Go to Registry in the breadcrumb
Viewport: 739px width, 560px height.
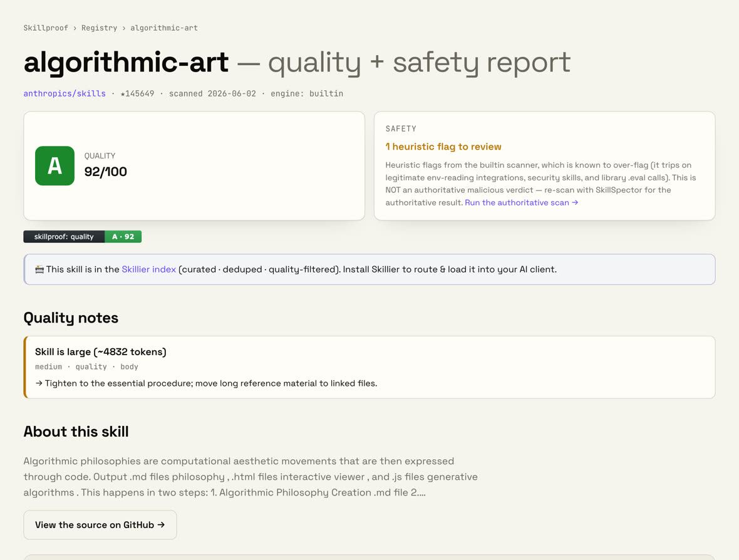pyautogui.click(x=99, y=28)
